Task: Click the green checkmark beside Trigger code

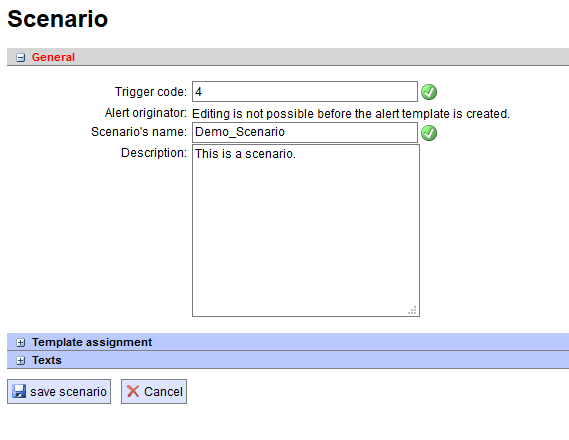Action: [x=429, y=92]
